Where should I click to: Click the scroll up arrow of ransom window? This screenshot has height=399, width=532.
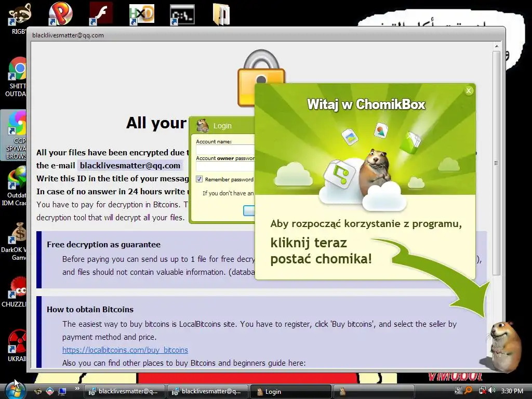click(x=496, y=46)
